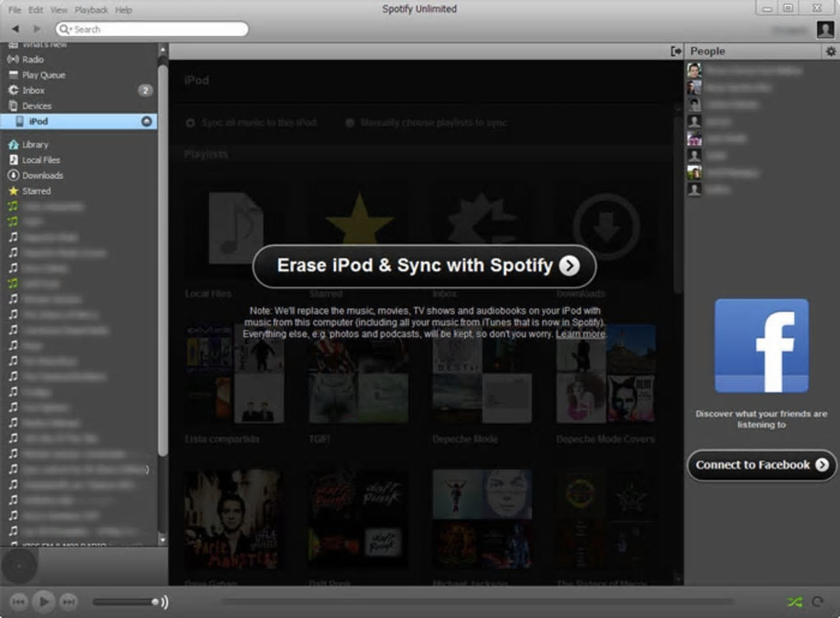Click the play button
This screenshot has width=840, height=618.
[44, 602]
